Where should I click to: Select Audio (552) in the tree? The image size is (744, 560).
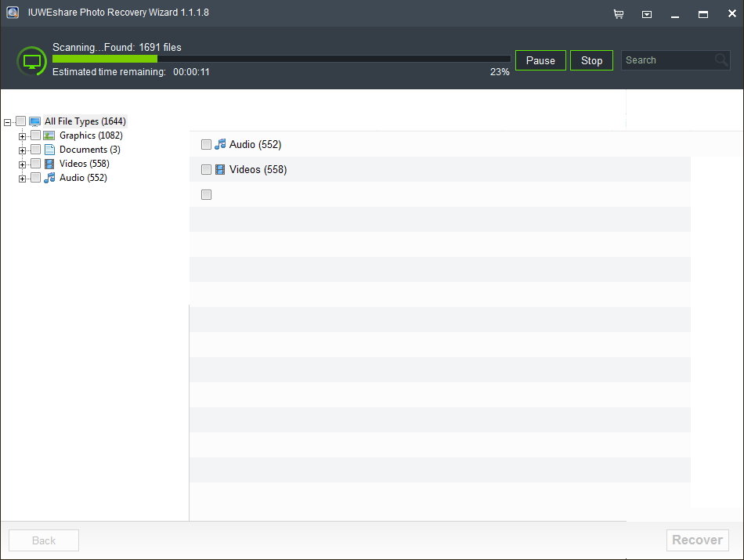pyautogui.click(x=84, y=178)
